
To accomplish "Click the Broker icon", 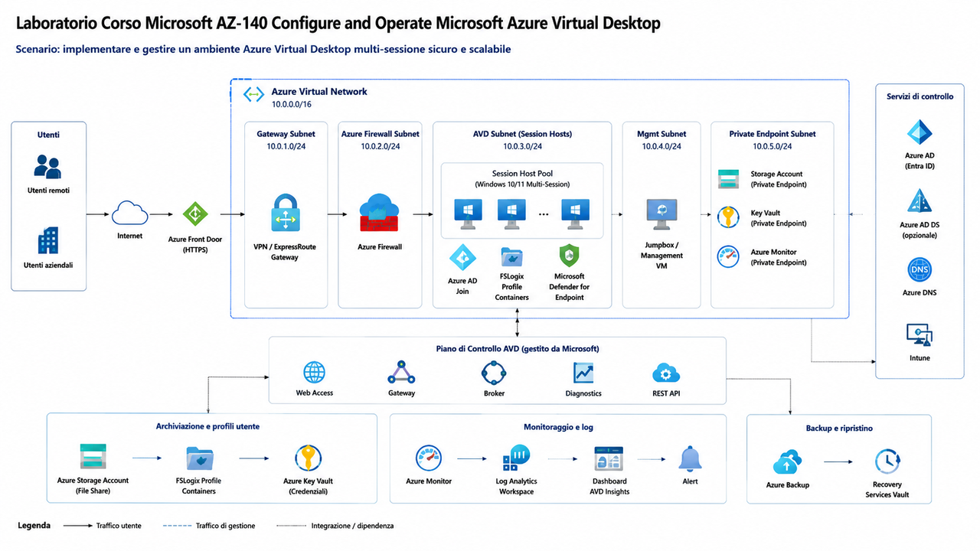I will pyautogui.click(x=494, y=373).
